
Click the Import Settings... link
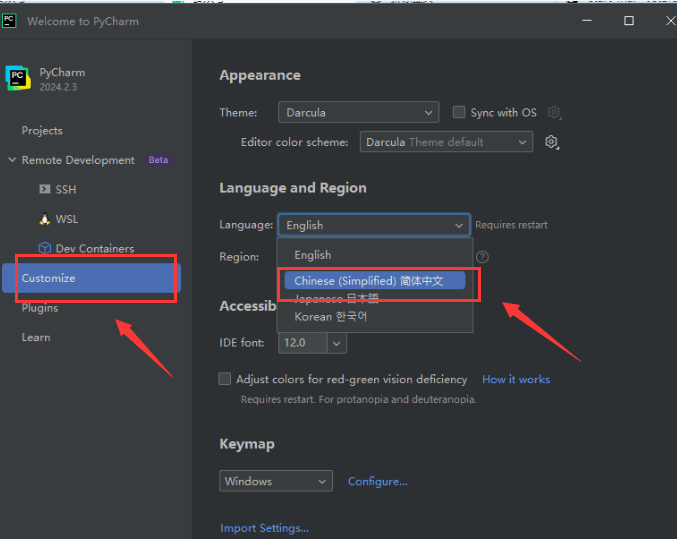coord(264,528)
